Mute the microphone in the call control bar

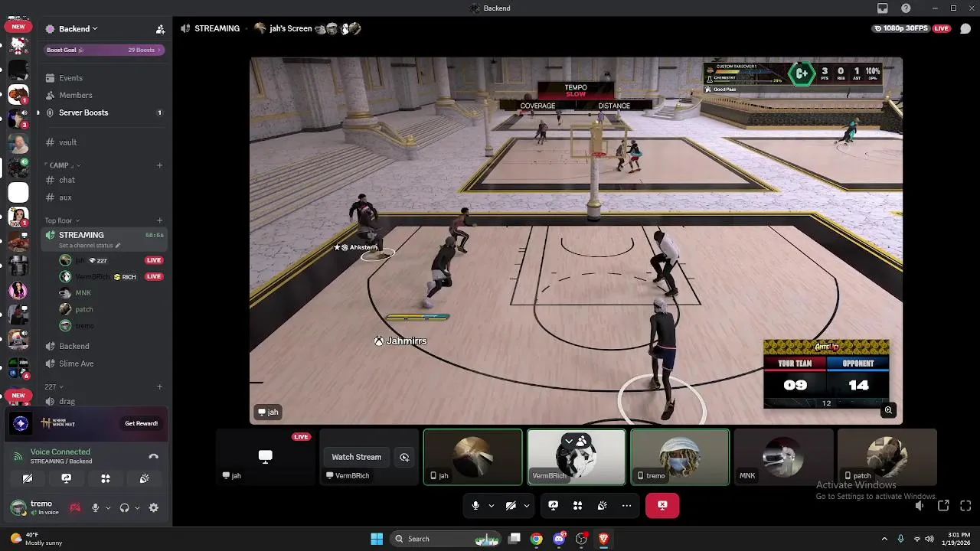[475, 505]
